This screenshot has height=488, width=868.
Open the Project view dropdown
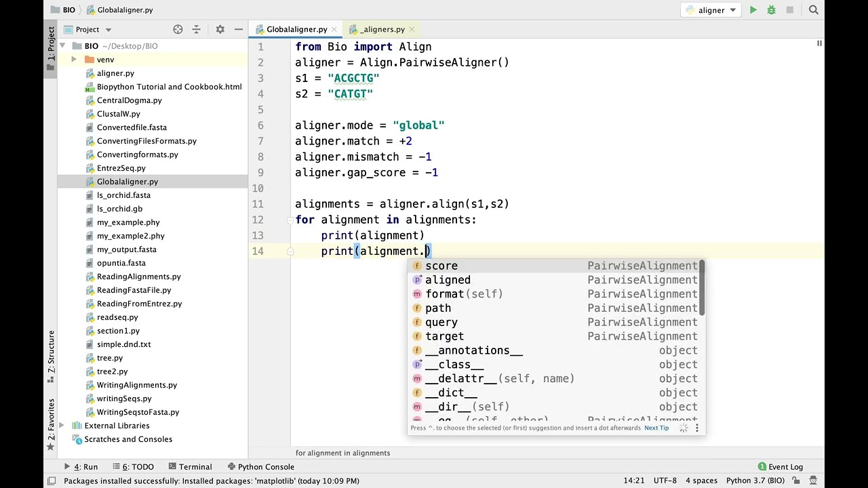point(87,29)
